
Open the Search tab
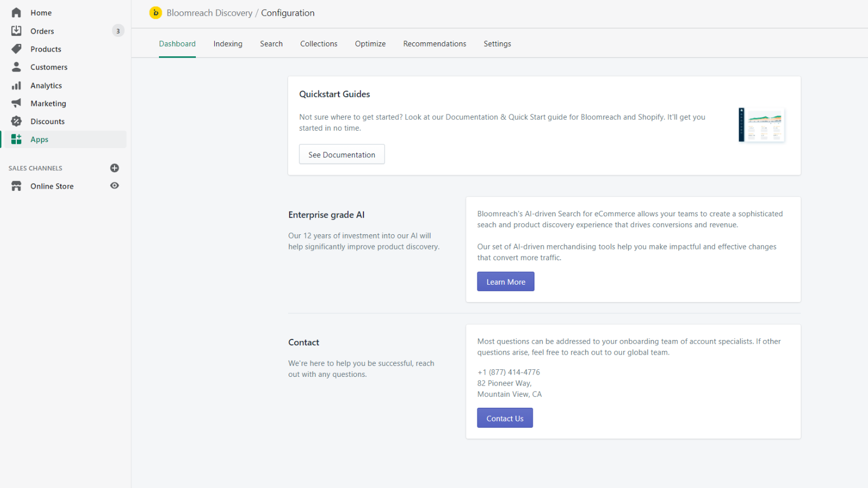(271, 44)
